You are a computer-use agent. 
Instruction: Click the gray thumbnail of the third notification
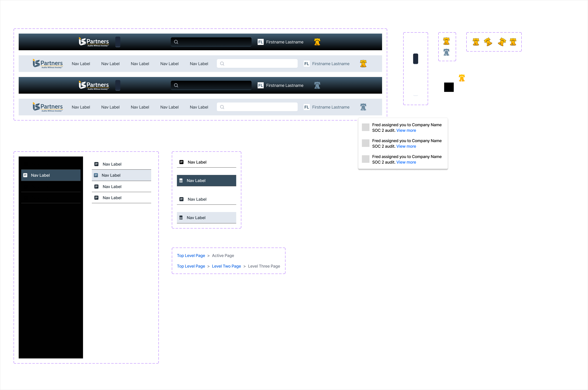point(366,159)
